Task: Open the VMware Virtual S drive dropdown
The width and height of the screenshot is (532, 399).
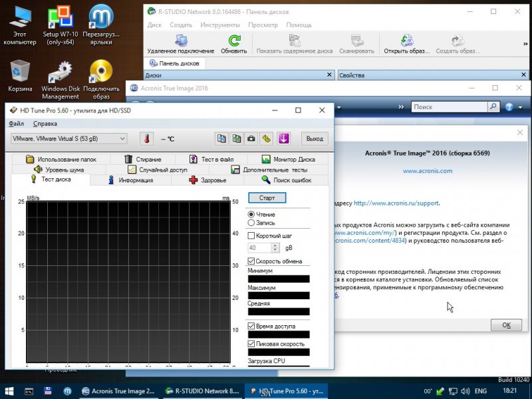Action: click(x=69, y=138)
